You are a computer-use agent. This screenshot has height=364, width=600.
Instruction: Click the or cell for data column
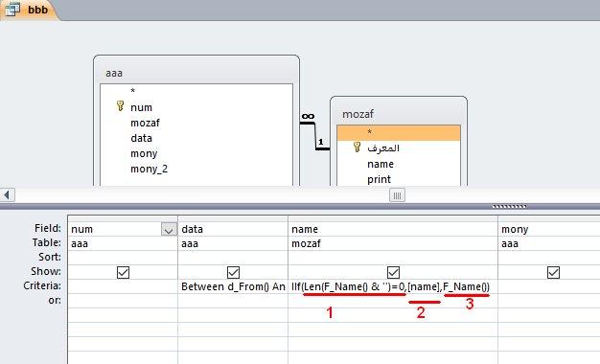pos(233,301)
